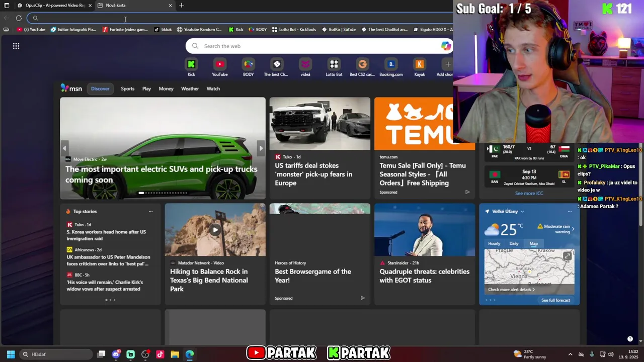Viewport: 644px width, 362px height.
Task: Expand the Moderate rain warning chevron
Action: [573, 229]
